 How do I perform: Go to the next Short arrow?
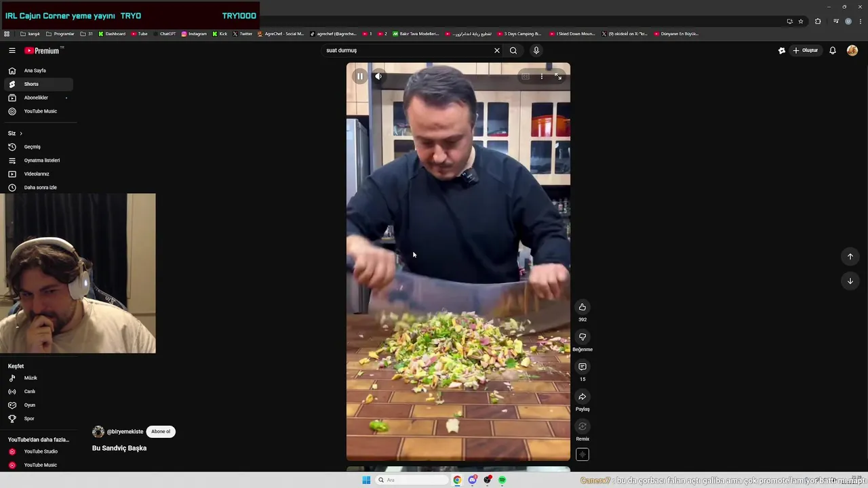tap(850, 281)
